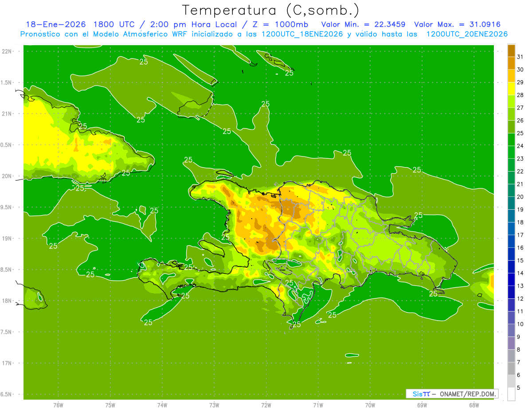Click the 'Temperatura (C,somb.)' map title
Screen dimensions: 532x411
click(x=270, y=10)
